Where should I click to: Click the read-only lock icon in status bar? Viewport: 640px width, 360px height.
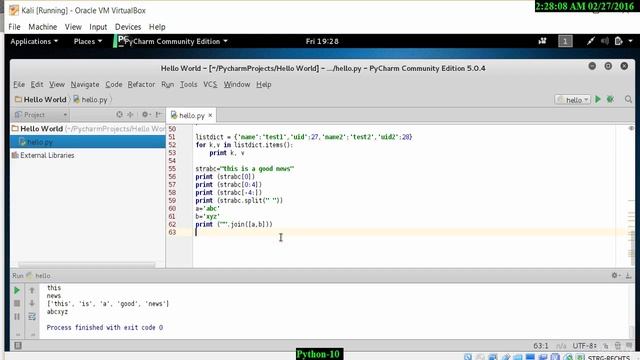tap(606, 346)
